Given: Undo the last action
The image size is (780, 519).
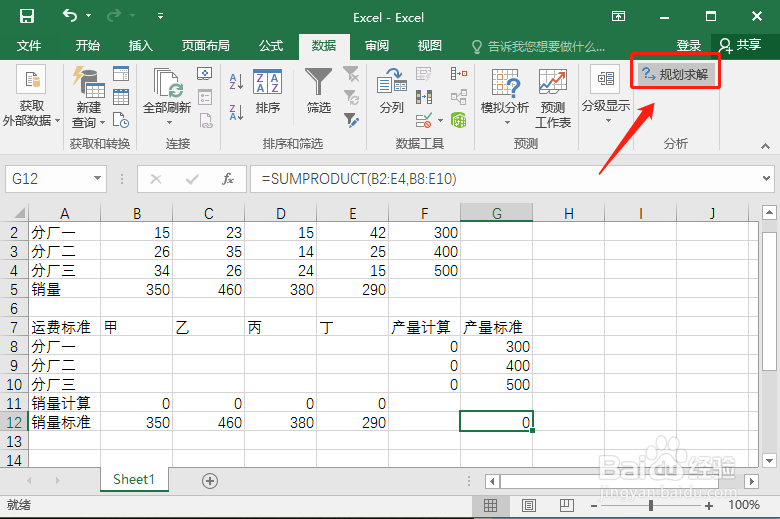Looking at the screenshot, I should coord(70,16).
